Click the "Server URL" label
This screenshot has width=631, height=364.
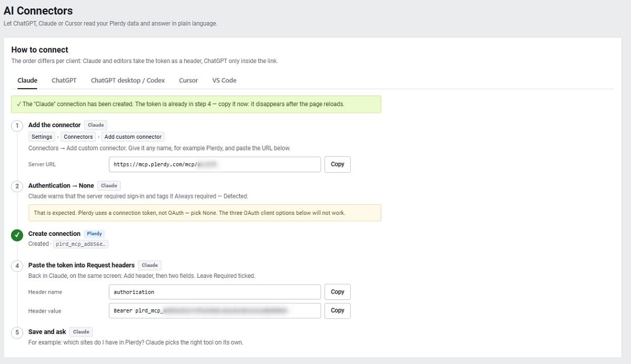click(x=42, y=164)
